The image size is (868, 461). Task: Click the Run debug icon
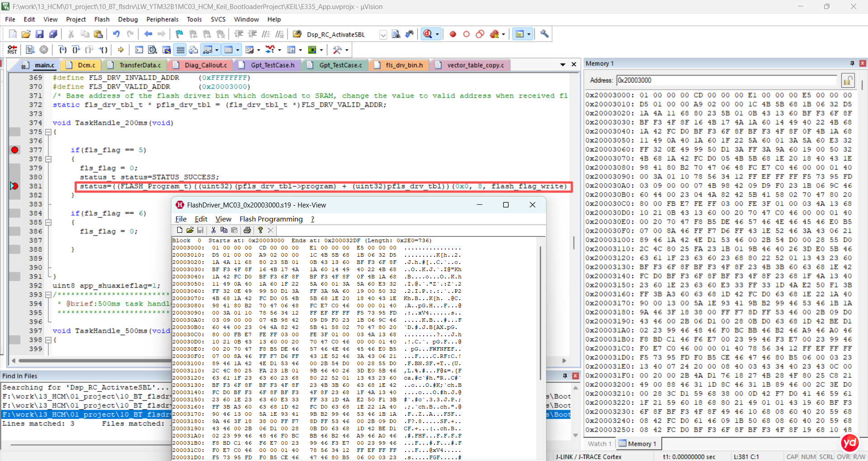30,50
